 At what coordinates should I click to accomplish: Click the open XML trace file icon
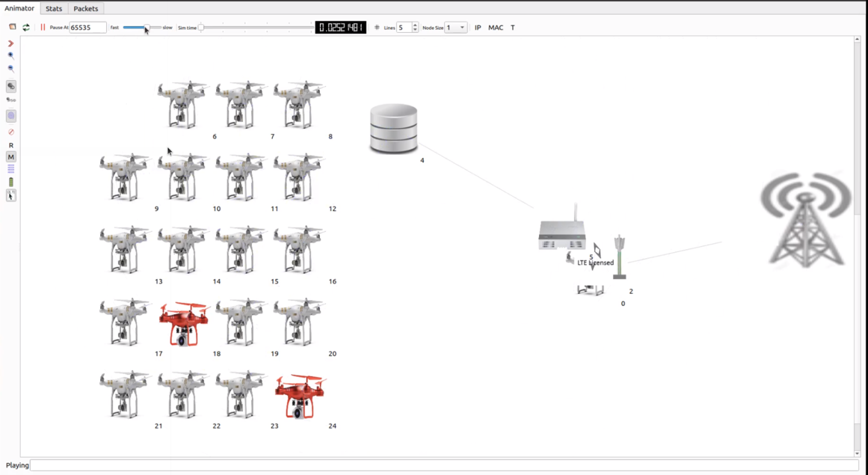pyautogui.click(x=12, y=27)
